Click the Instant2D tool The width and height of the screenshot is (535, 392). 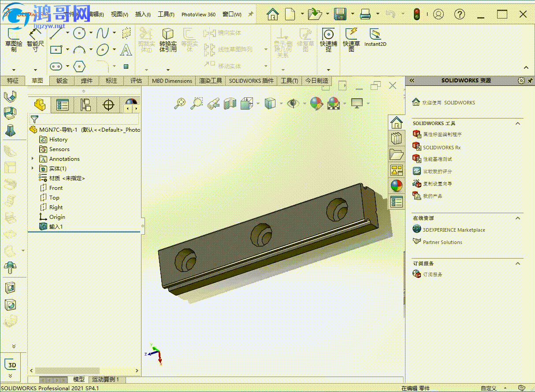[375, 37]
